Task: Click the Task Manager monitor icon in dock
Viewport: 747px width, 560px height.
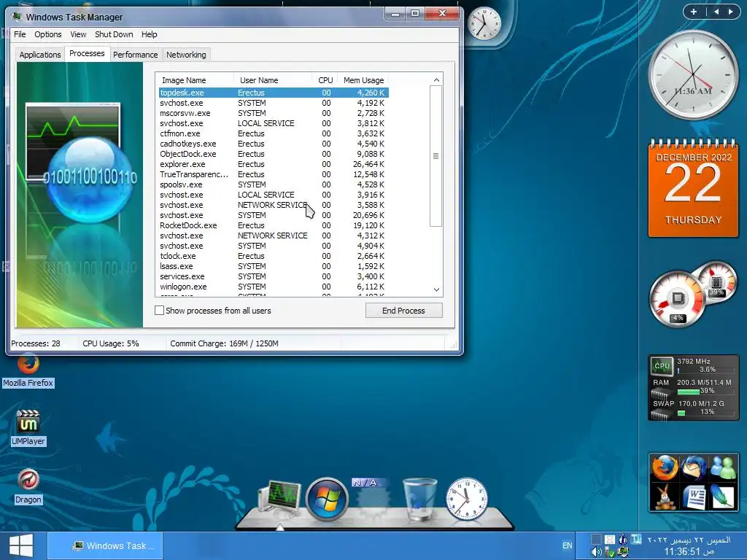Action: tap(279, 499)
